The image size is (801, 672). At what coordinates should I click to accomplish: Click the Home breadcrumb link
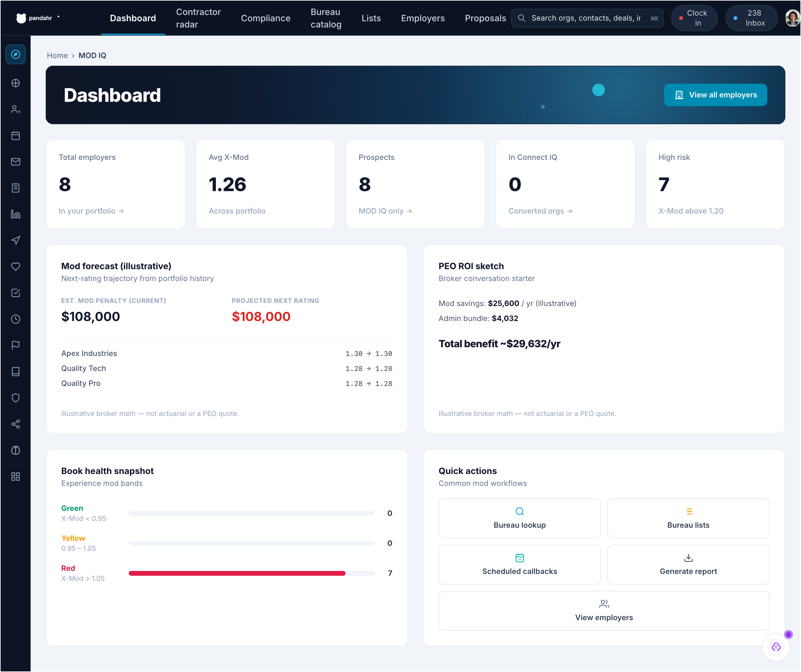point(57,55)
